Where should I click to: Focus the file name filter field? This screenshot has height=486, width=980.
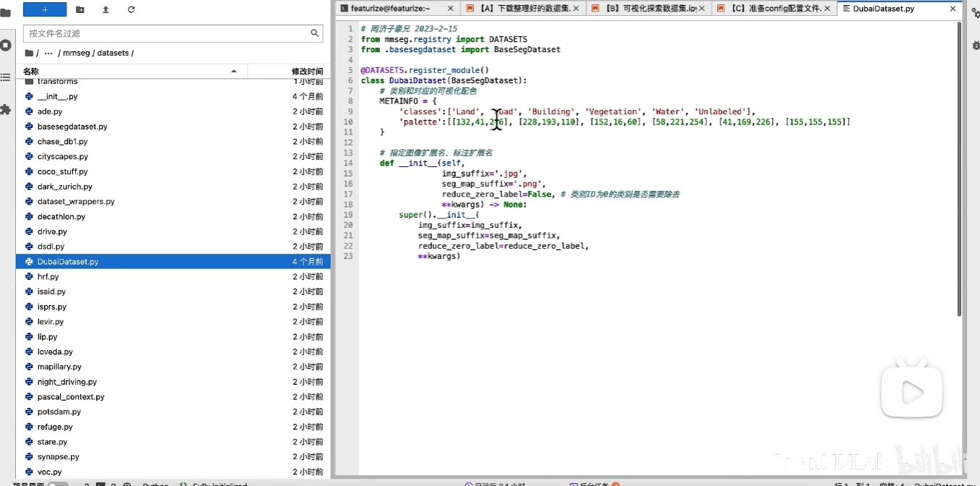(166, 33)
